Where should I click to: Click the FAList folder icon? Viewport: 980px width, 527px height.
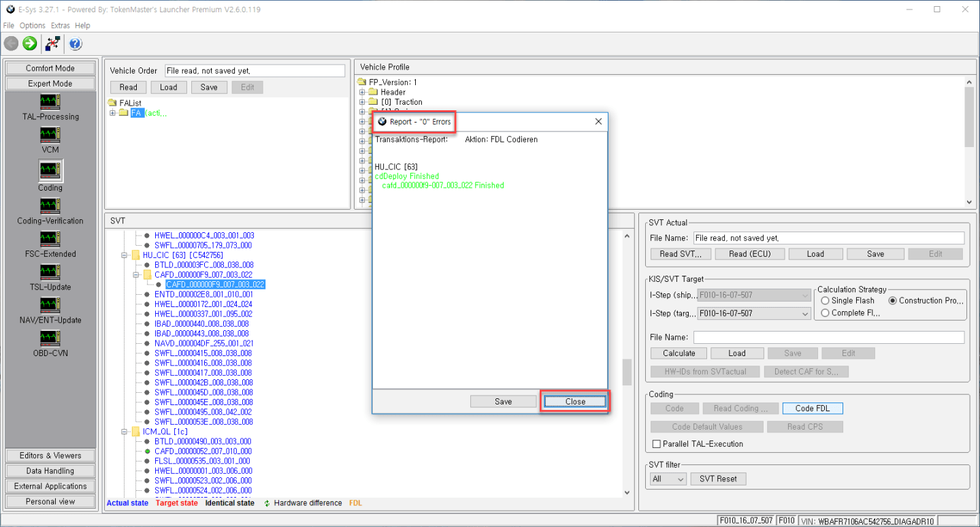(x=112, y=103)
